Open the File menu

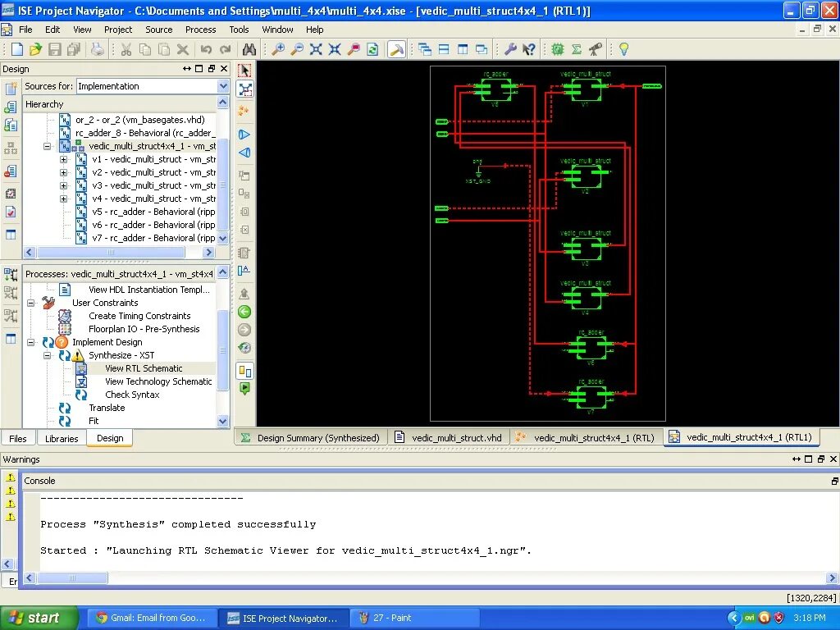point(25,30)
